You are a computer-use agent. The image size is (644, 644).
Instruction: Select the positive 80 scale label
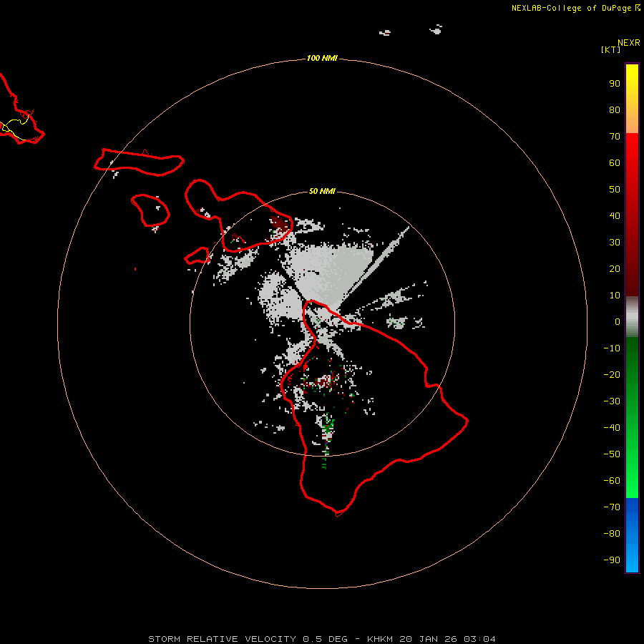point(615,109)
